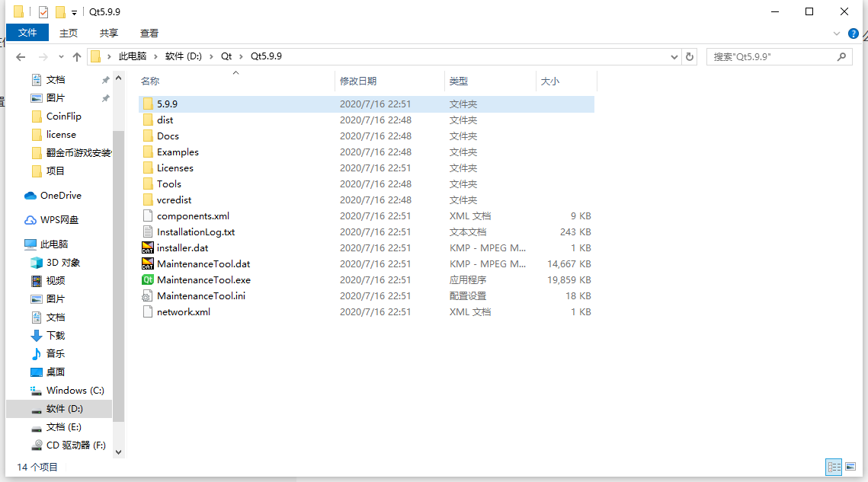Select InstallationLog.txt file icon
The width and height of the screenshot is (868, 482).
(x=148, y=232)
